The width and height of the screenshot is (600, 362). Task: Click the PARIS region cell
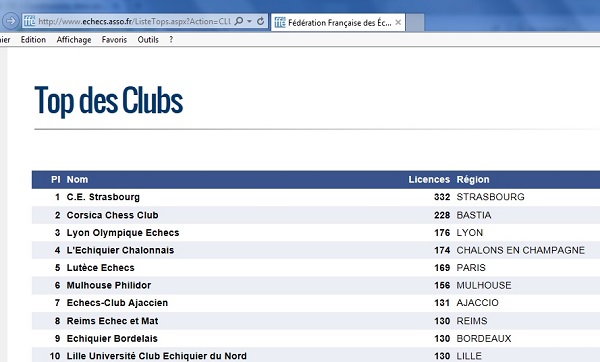click(x=471, y=268)
